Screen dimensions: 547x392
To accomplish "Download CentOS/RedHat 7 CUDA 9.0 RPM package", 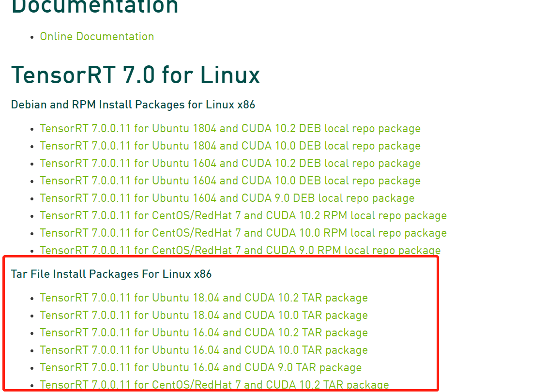I will [240, 250].
